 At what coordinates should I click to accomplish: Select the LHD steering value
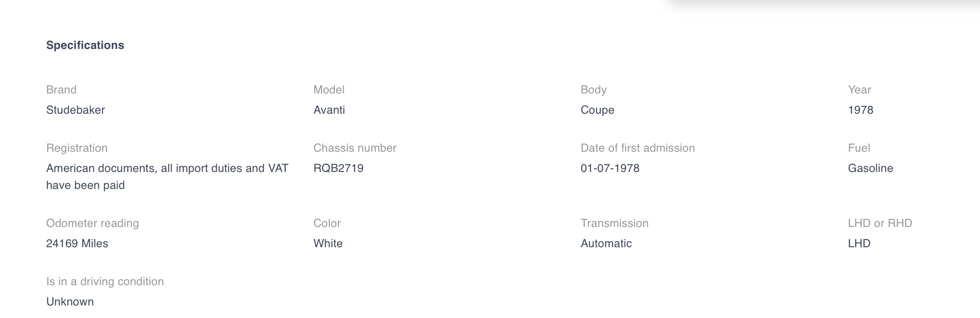(859, 244)
